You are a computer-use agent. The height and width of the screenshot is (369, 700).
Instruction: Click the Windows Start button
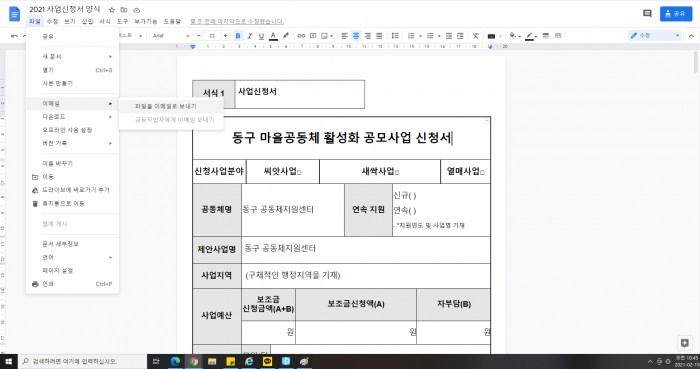[x=9, y=361]
